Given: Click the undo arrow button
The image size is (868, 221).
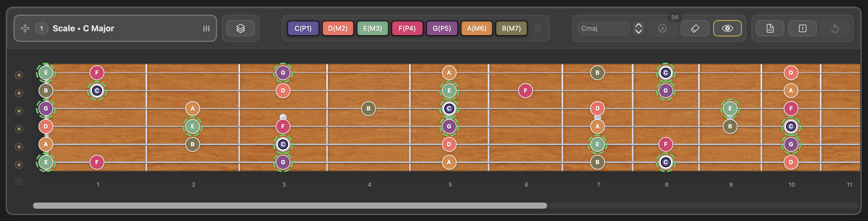Looking at the screenshot, I should 835,28.
